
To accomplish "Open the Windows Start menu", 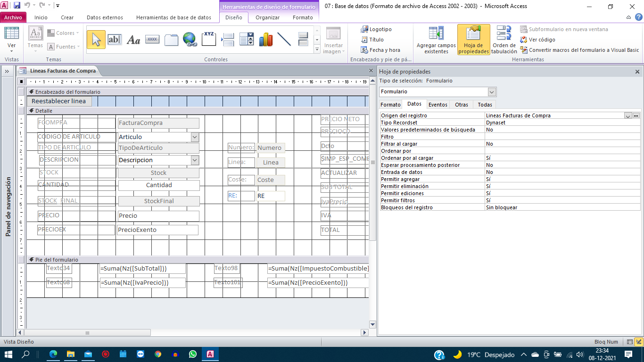I will point(8,354).
